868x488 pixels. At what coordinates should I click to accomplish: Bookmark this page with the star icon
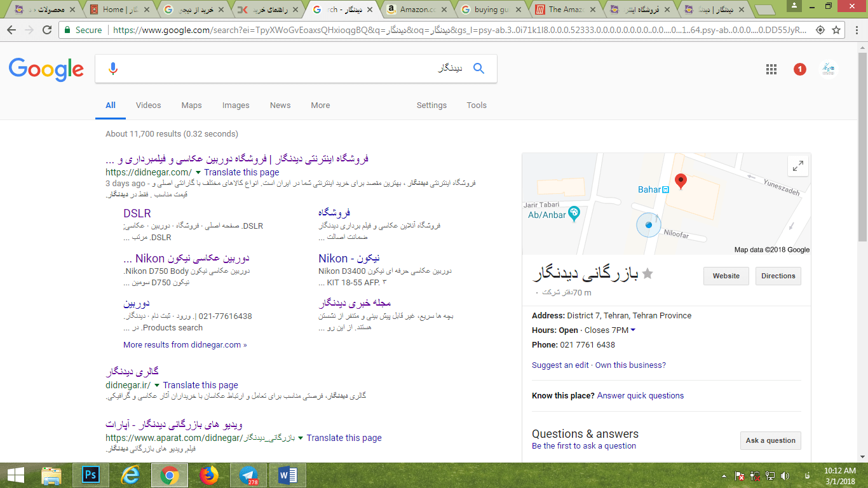[837, 30]
